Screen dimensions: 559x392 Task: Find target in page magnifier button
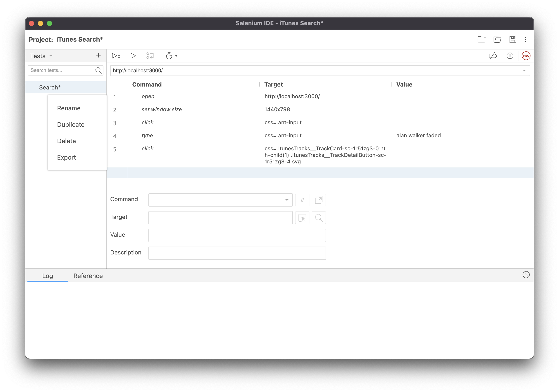[319, 218]
